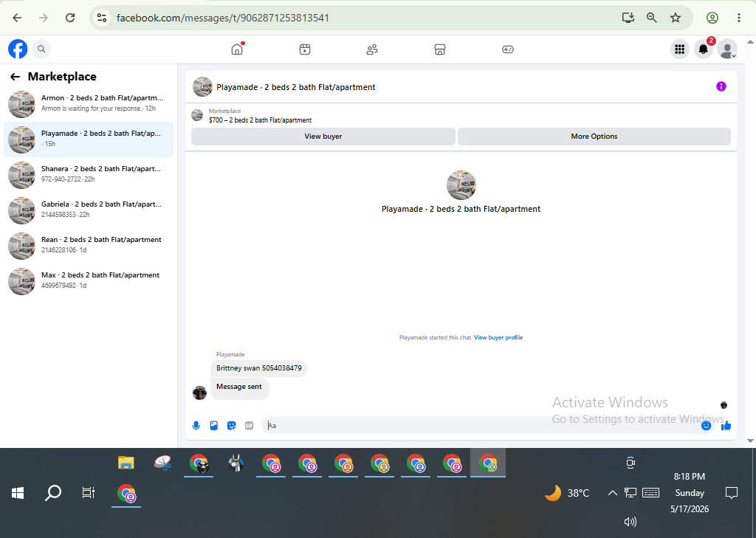Click the Brittney swan 5054038479 message
The width and height of the screenshot is (756, 538).
pyautogui.click(x=259, y=368)
